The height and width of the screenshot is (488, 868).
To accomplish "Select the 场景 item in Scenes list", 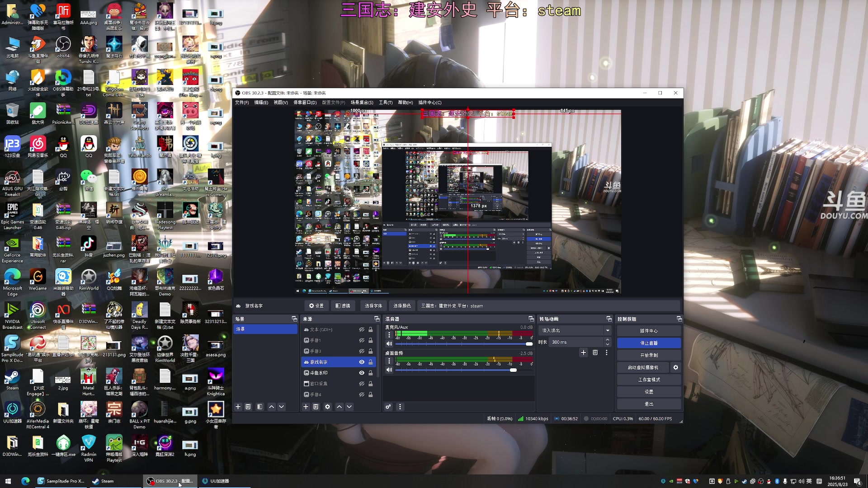I will tap(265, 329).
